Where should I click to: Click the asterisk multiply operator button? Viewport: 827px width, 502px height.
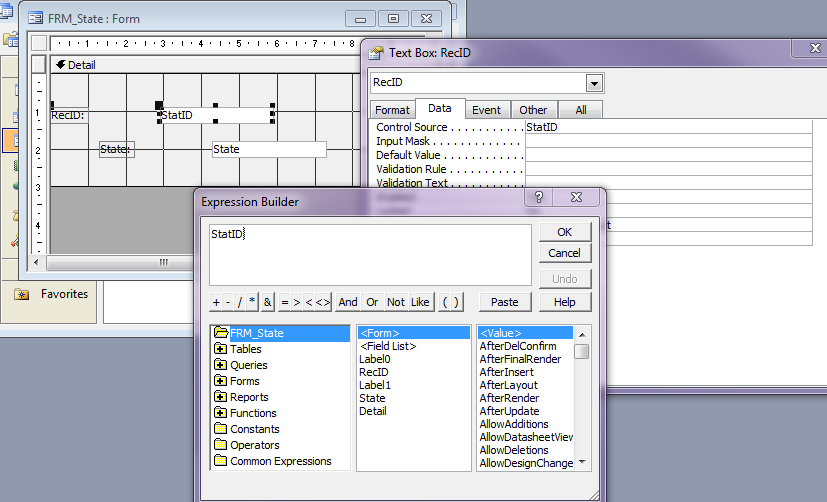pos(253,302)
